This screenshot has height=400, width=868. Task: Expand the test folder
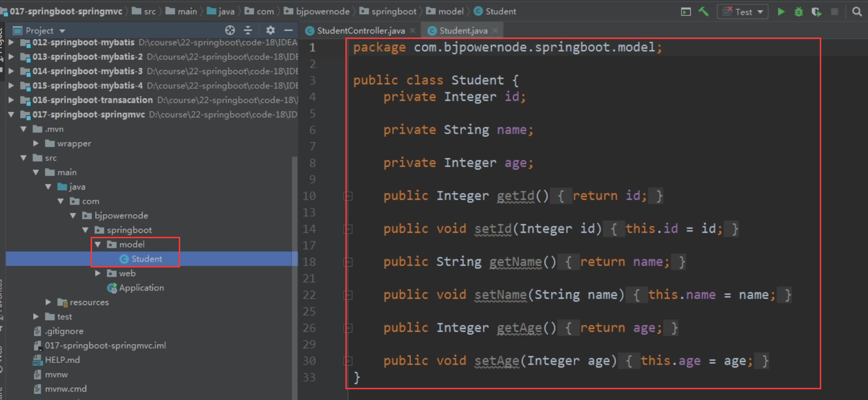[x=36, y=317]
